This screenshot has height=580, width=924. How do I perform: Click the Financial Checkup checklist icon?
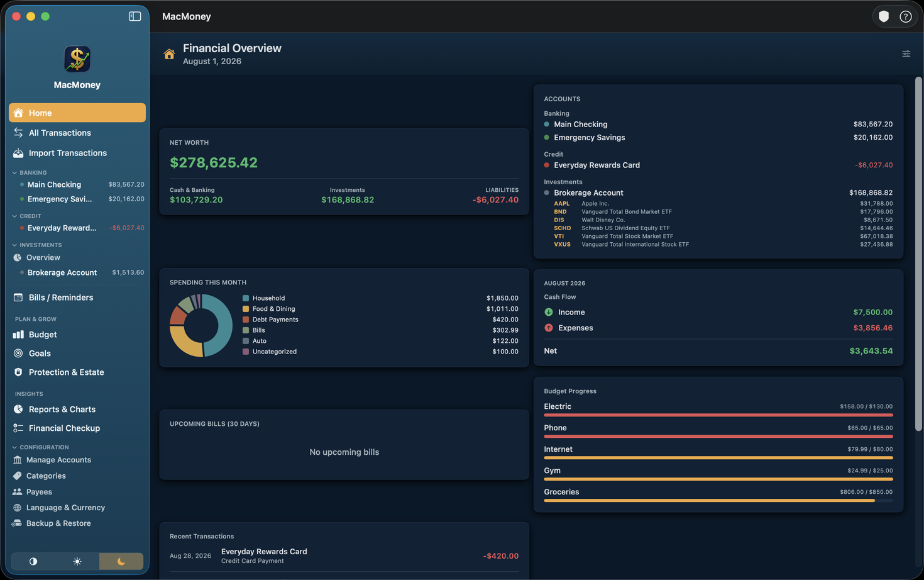pos(18,428)
